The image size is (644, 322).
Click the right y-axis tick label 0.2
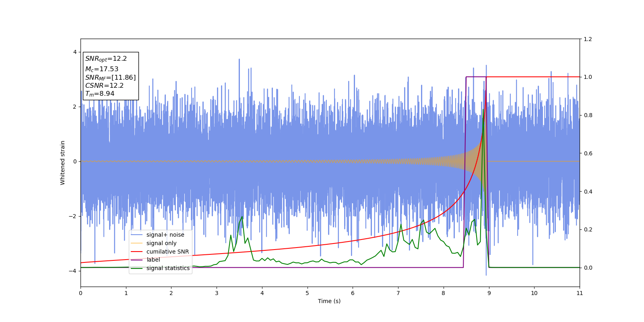(588, 229)
